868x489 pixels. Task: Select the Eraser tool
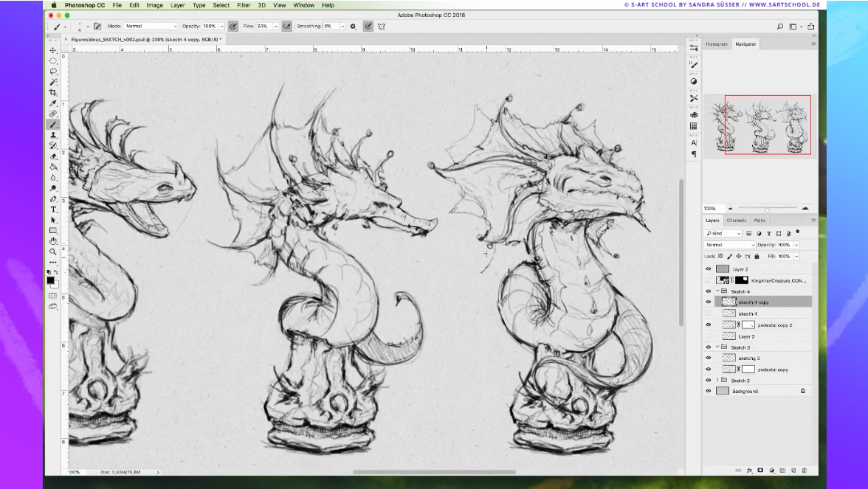53,156
